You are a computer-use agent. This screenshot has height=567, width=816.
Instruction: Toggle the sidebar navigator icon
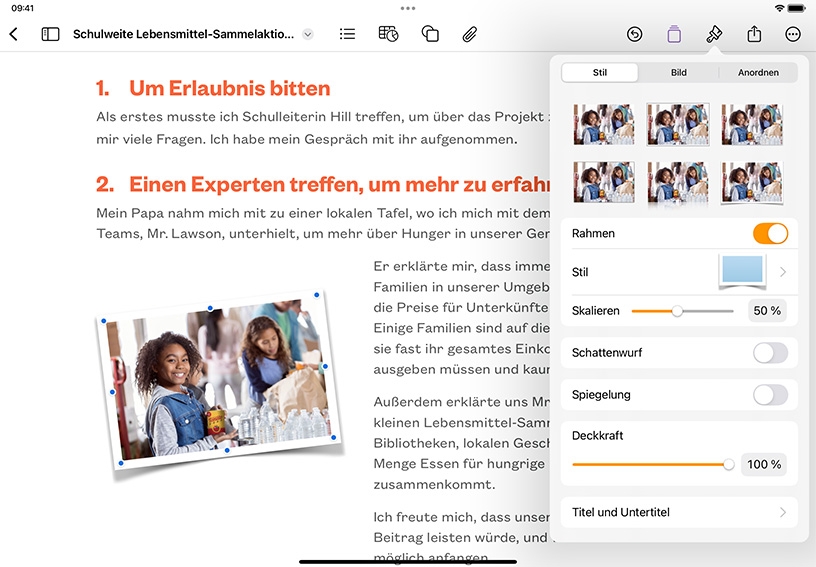pyautogui.click(x=50, y=34)
